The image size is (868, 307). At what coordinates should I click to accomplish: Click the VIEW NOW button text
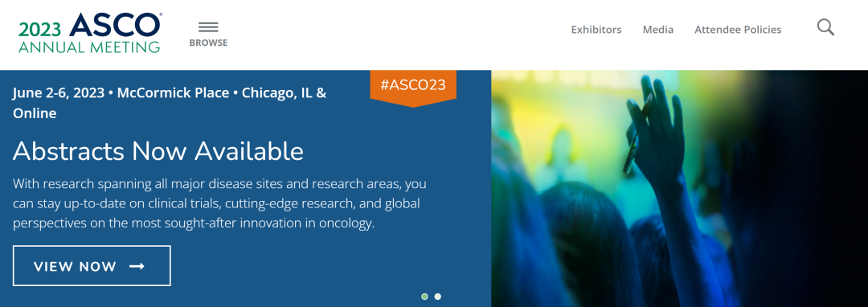(x=75, y=267)
